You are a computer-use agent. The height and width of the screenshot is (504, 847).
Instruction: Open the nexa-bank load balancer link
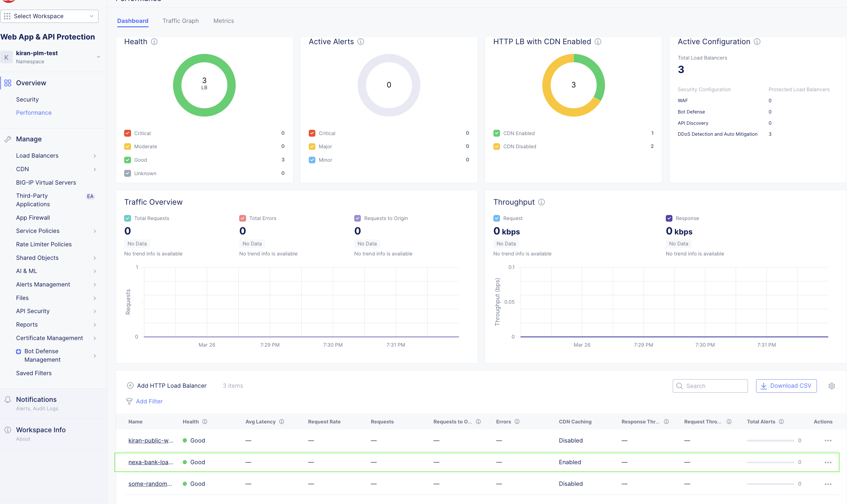151,462
